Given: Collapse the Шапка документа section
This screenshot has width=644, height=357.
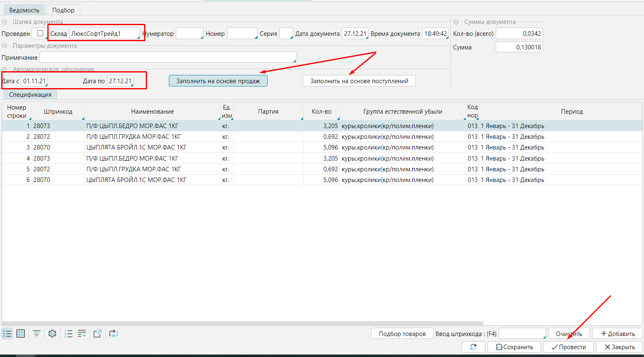Looking at the screenshot, I should coord(5,22).
